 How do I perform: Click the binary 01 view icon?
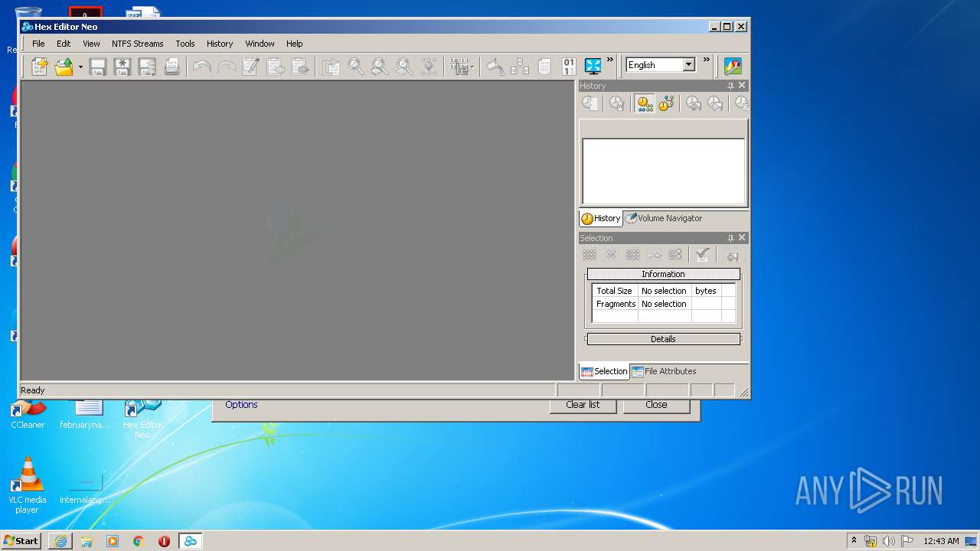569,67
